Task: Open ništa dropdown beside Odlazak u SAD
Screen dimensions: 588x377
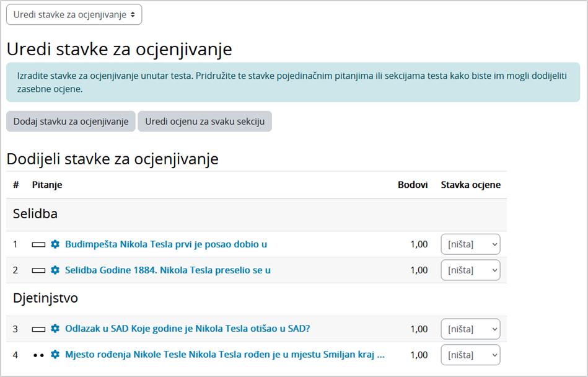Action: coord(470,329)
